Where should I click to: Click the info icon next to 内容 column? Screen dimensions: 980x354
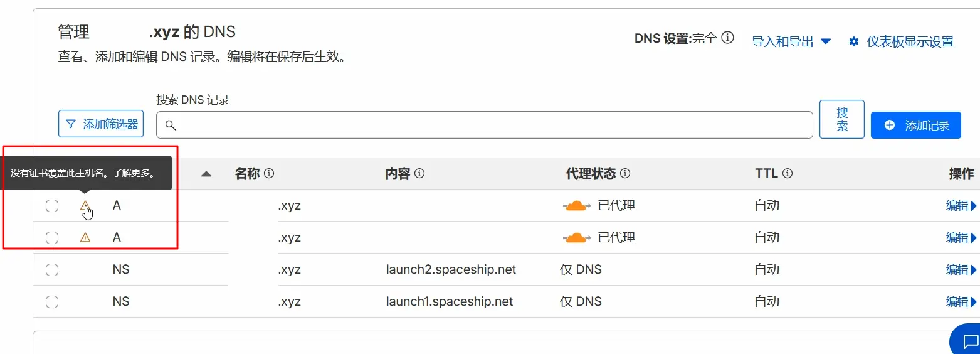[x=419, y=174]
